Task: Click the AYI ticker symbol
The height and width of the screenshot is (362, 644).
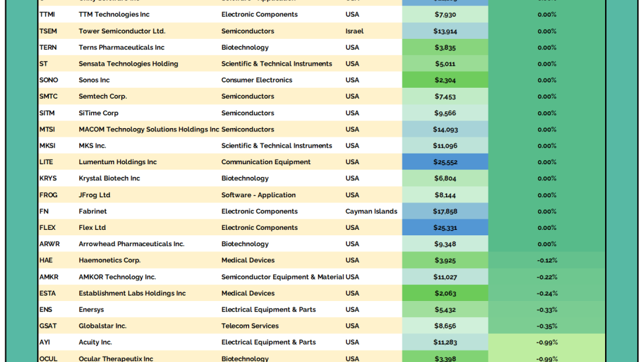Action: click(45, 343)
